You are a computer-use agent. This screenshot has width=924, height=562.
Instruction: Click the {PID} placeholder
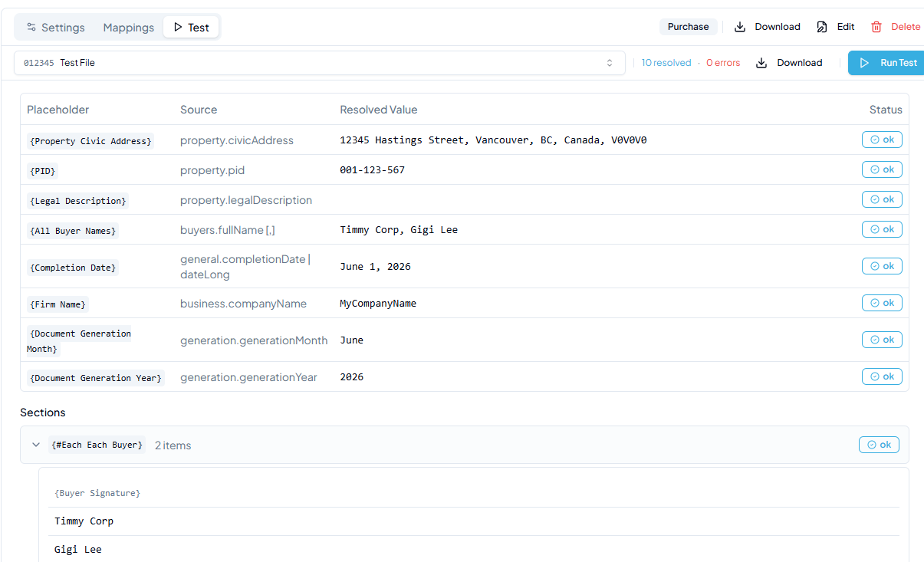point(43,171)
